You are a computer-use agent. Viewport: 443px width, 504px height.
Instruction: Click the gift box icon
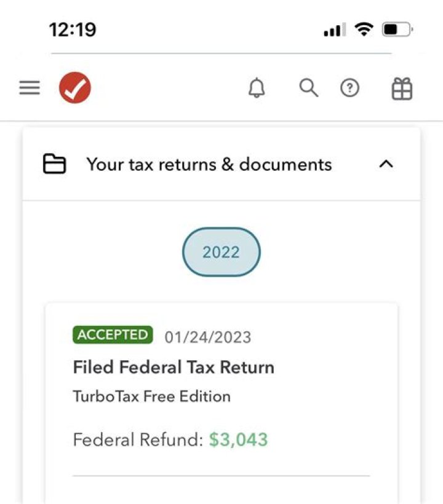tap(402, 90)
